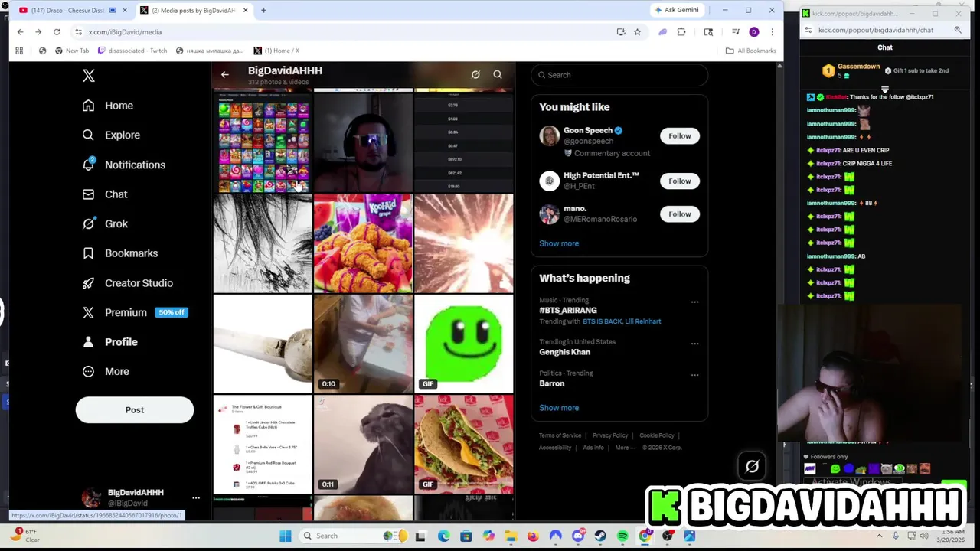This screenshot has height=551, width=980.
Task: Click Ask Gemini button
Action: pyautogui.click(x=677, y=10)
